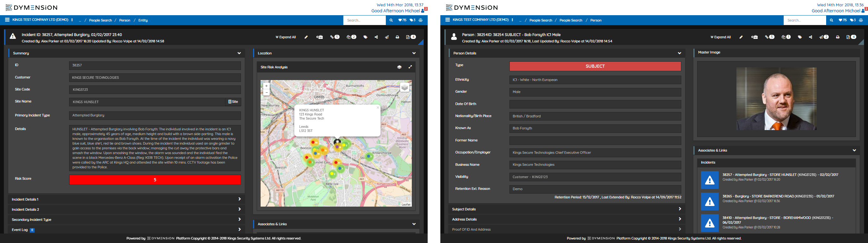Click the red Risk Score 5 bar
Screen dimensions: 868x243
pos(155,180)
